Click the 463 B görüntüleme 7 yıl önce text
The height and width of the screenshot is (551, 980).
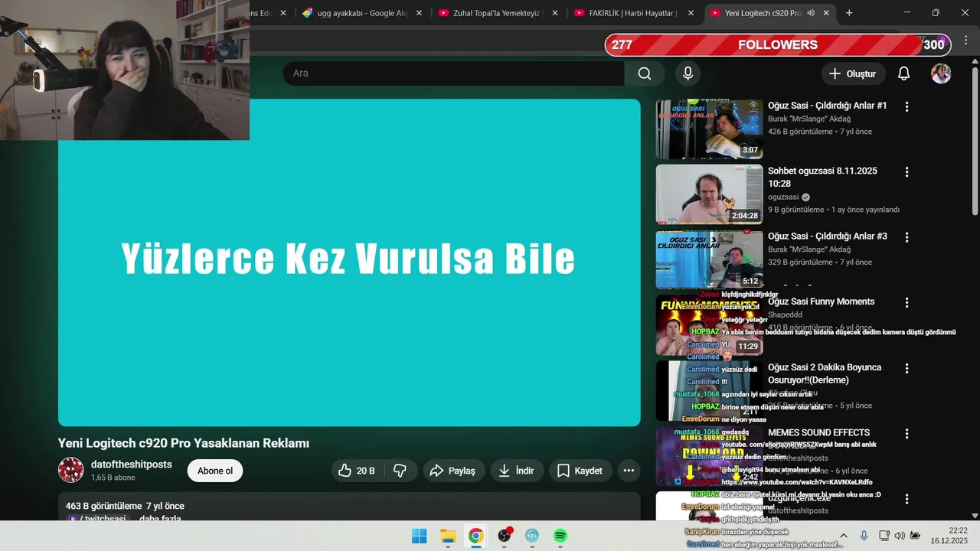125,506
